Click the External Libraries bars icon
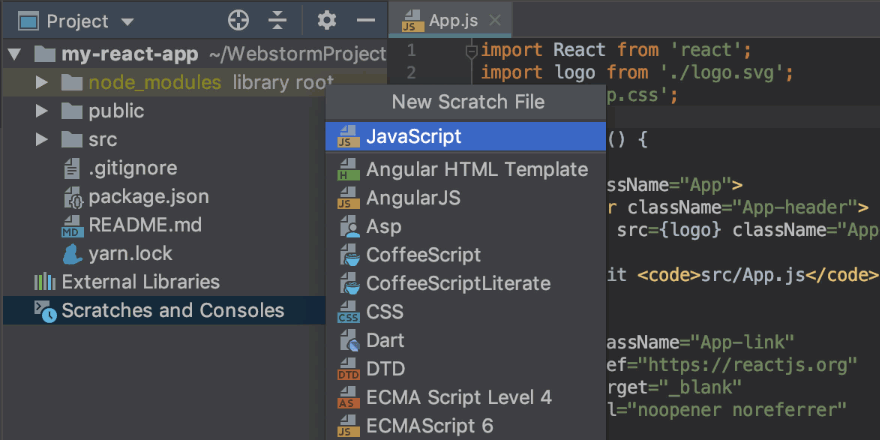The image size is (880, 440). point(45,282)
